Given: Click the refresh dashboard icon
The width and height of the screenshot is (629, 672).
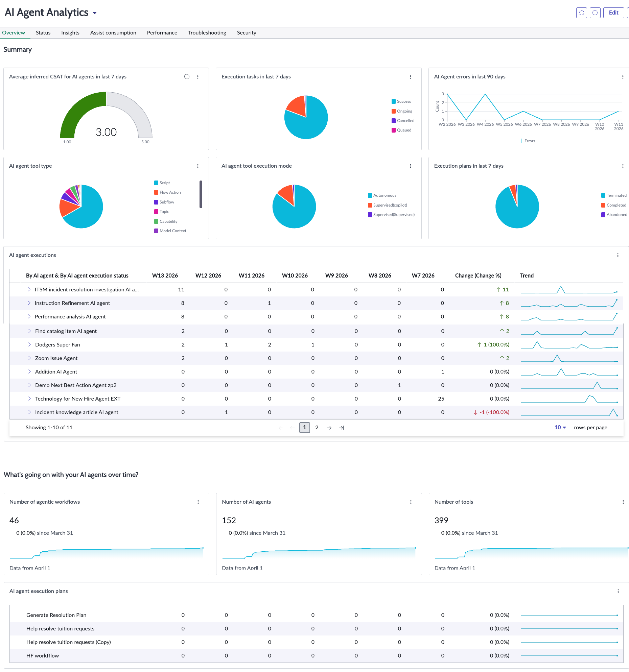Looking at the screenshot, I should [x=581, y=13].
